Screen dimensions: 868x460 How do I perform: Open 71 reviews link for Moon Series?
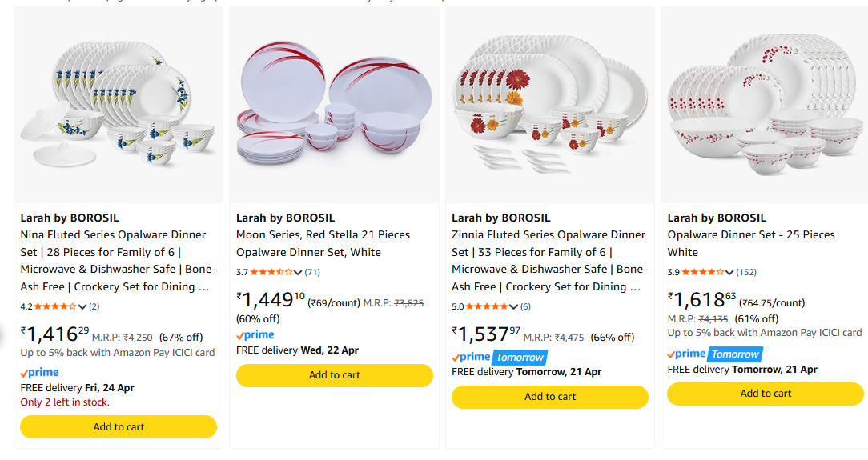tap(312, 272)
